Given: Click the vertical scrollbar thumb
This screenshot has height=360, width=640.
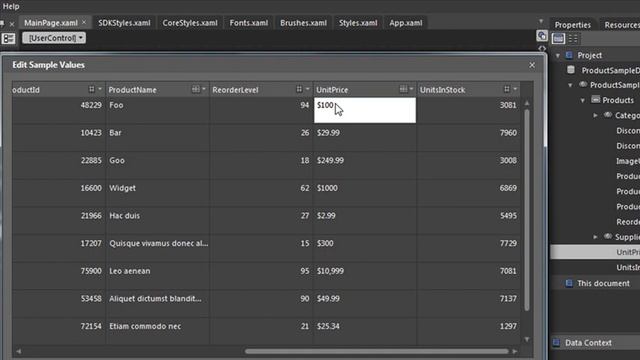Looking at the screenshot, I should (x=527, y=209).
